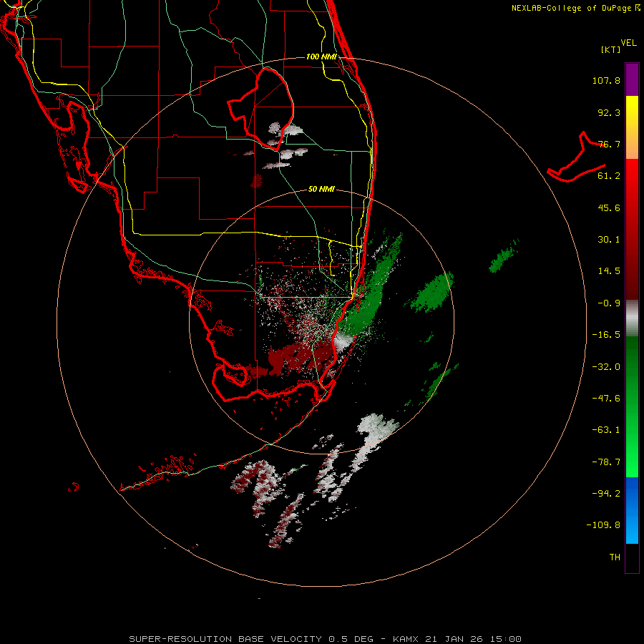
Task: Click the 107.8 scale value
Action: (x=606, y=80)
